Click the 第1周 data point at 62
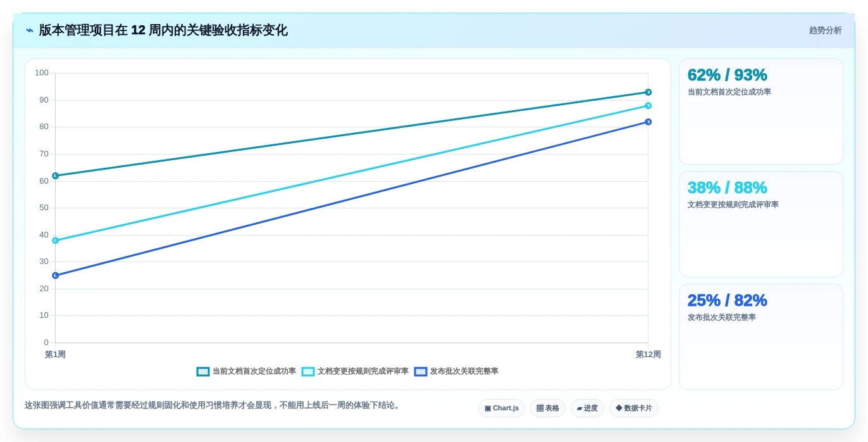Viewport: 868px width, 442px height. pyautogui.click(x=56, y=176)
